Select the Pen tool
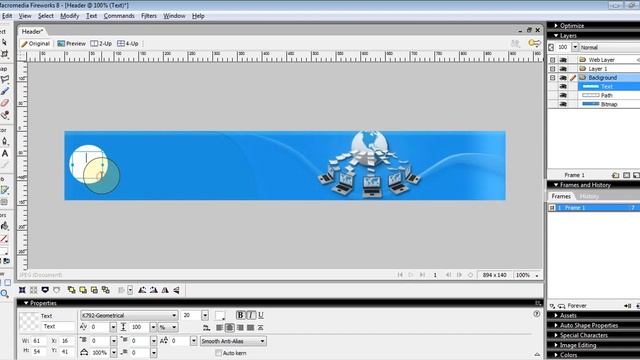640x360 pixels. point(4,141)
